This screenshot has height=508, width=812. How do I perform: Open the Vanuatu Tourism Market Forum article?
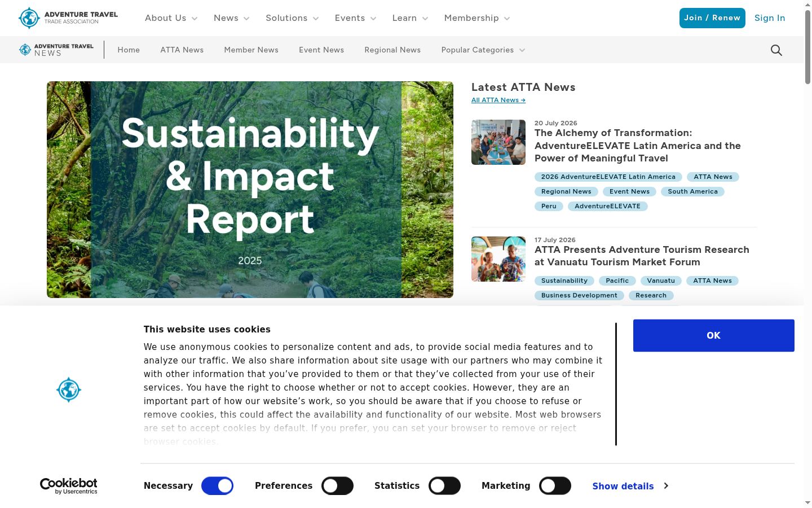tap(642, 256)
